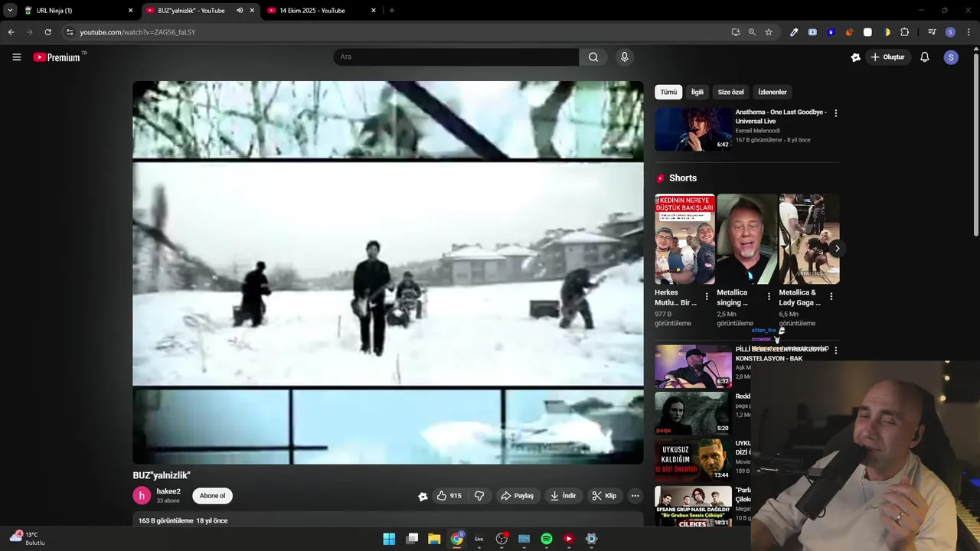The height and width of the screenshot is (551, 980).
Task: Open the media controls playlist icon
Action: 932,32
